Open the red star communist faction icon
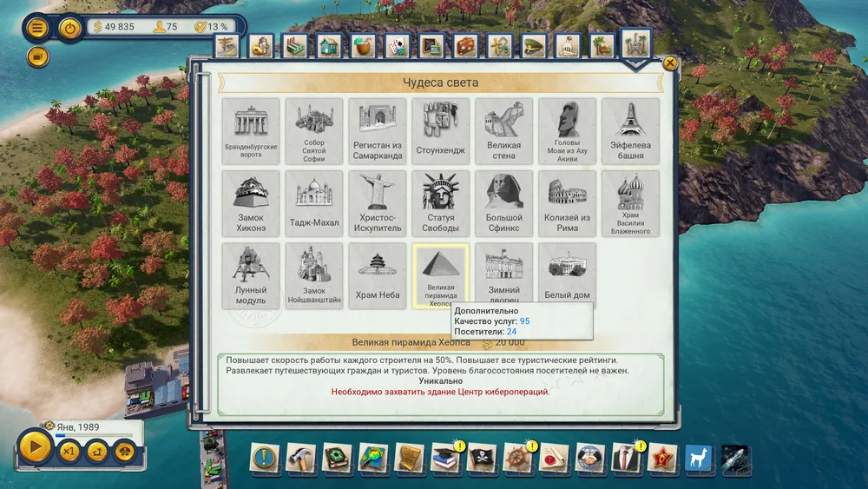The height and width of the screenshot is (489, 868). [x=662, y=458]
